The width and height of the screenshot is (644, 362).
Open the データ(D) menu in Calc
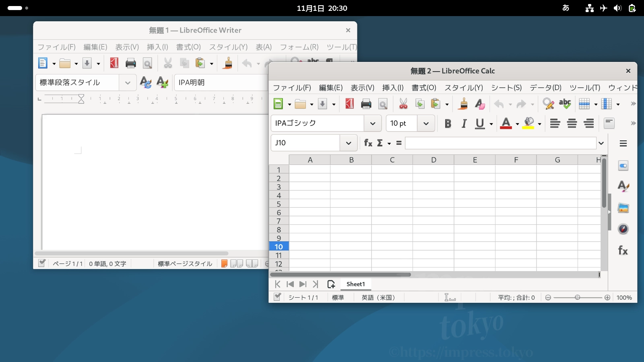(545, 88)
